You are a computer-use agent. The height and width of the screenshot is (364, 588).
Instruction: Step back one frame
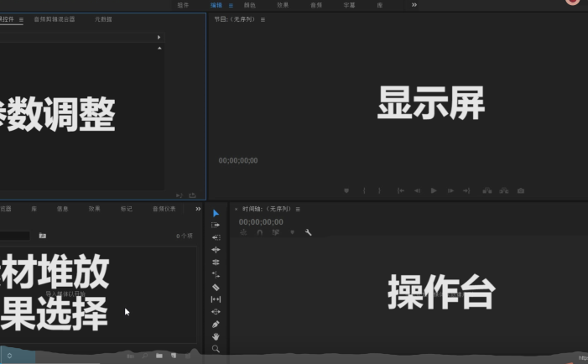point(417,191)
